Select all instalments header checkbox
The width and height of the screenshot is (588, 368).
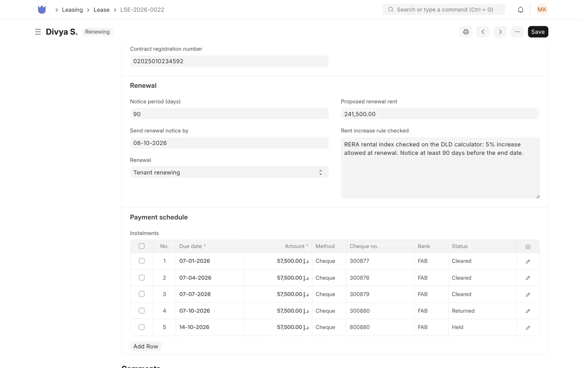pos(141,246)
